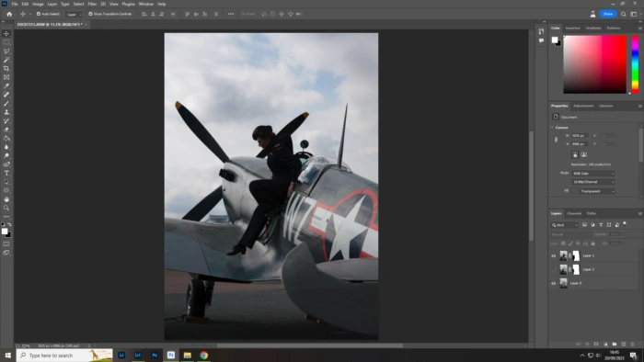Select the Clone Stamp tool
Image resolution: width=644 pixels, height=362 pixels.
6,112
